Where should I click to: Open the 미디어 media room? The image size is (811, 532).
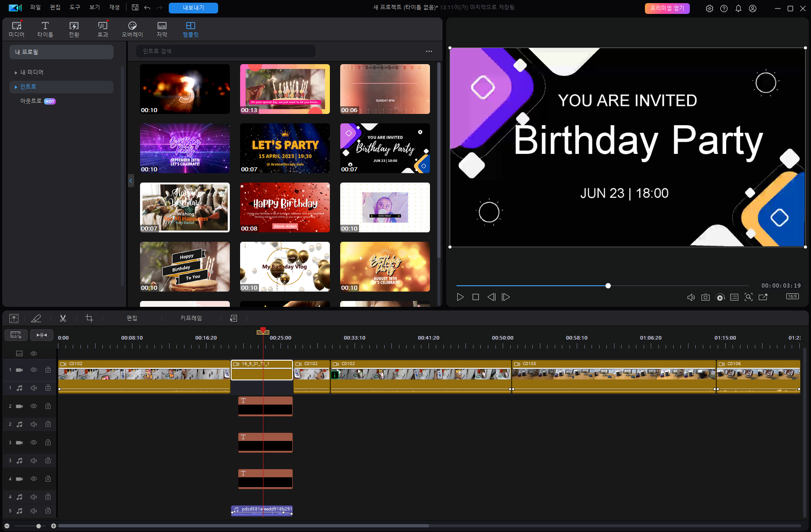[17, 29]
